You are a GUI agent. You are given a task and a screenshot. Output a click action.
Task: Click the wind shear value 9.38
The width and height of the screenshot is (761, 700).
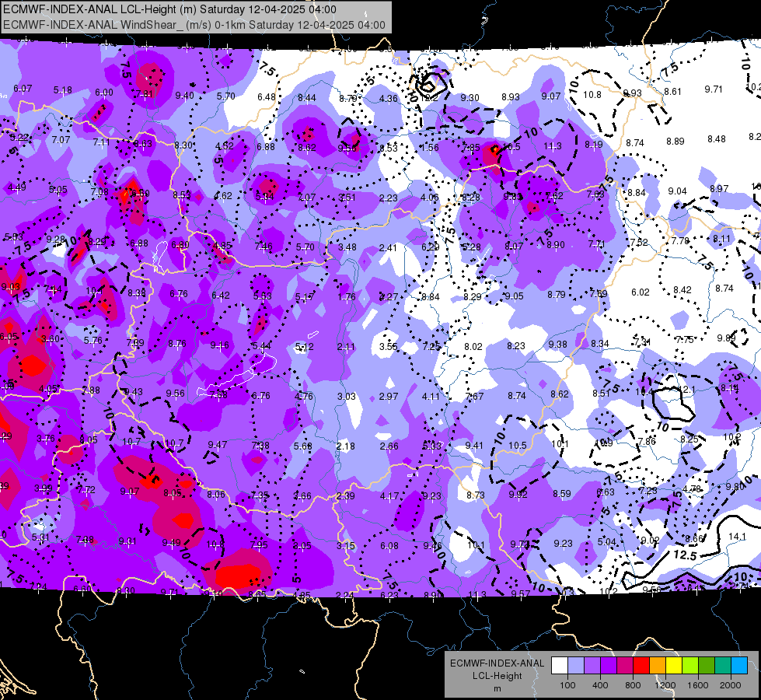[557, 344]
